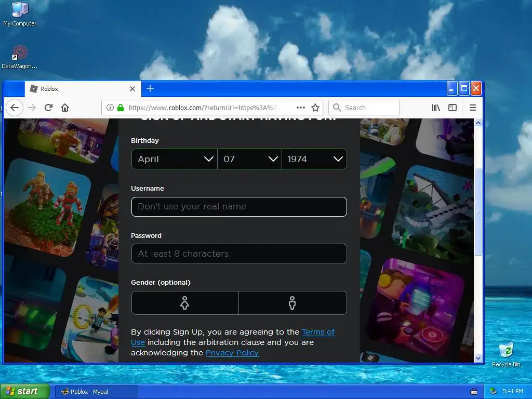532x399 pixels.
Task: Toggle the browser sidebar view
Action: (x=453, y=108)
